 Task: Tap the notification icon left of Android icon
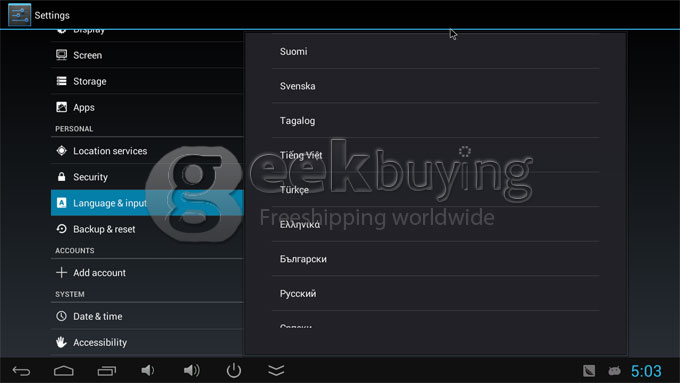click(589, 371)
